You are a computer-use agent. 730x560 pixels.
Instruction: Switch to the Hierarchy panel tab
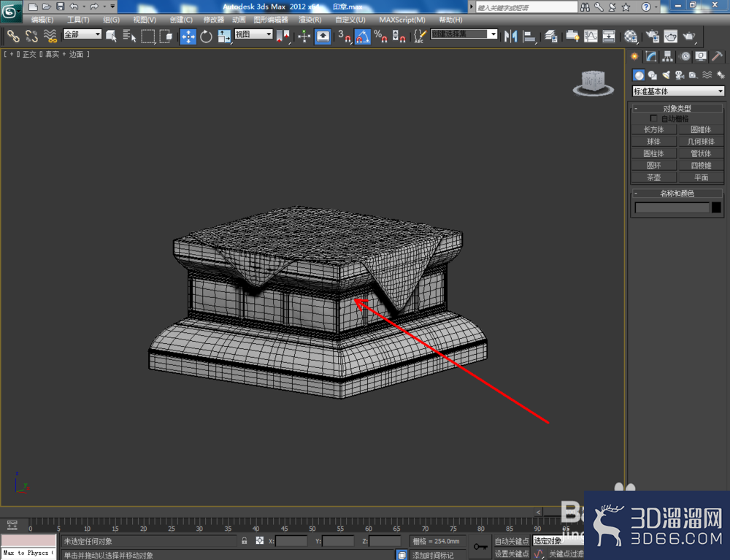coord(668,57)
